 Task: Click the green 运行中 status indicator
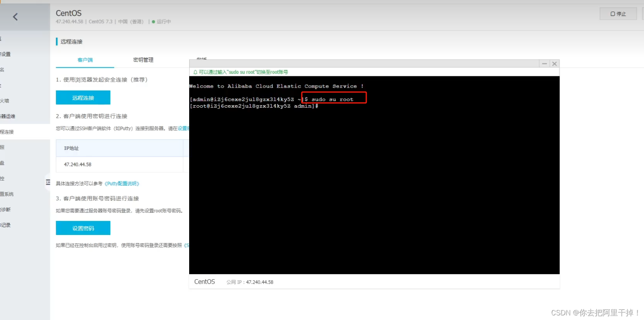[161, 22]
